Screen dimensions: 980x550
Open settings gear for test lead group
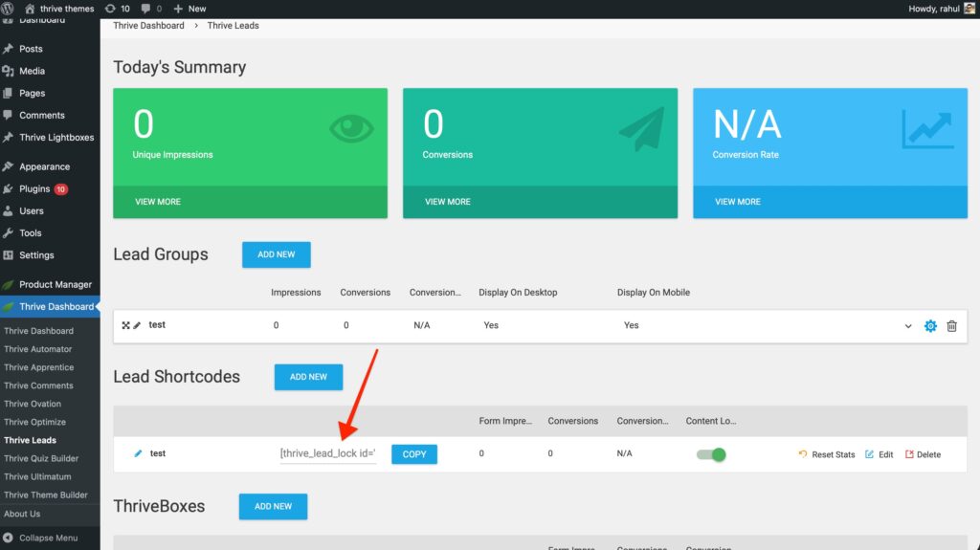930,326
